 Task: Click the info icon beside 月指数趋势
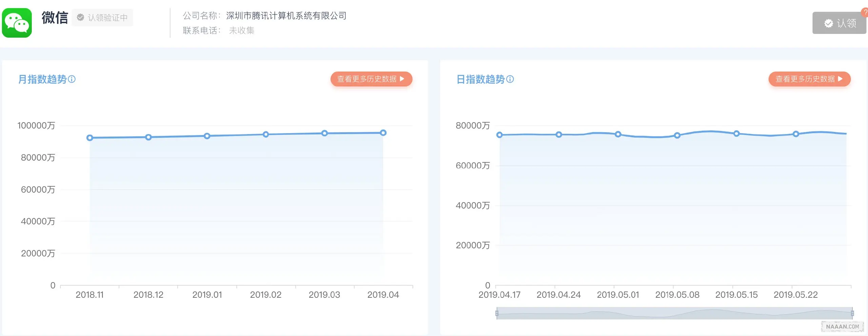coord(72,79)
